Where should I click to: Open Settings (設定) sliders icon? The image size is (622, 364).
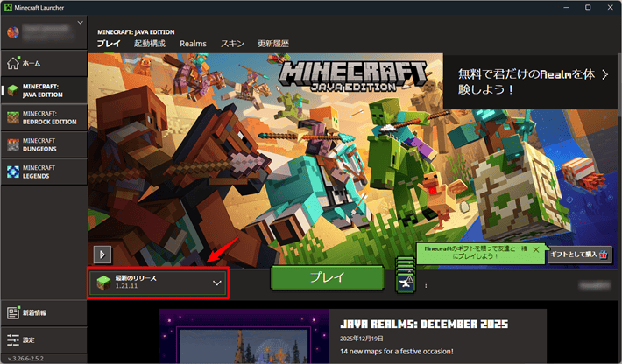tap(12, 339)
